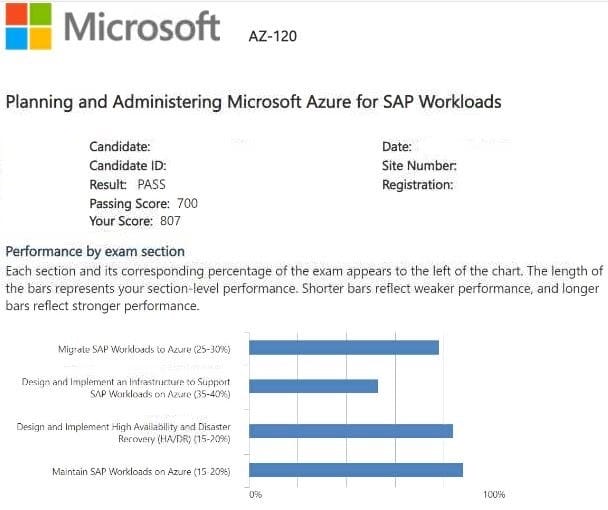Click the Site Number label
The image size is (608, 510).
[419, 166]
